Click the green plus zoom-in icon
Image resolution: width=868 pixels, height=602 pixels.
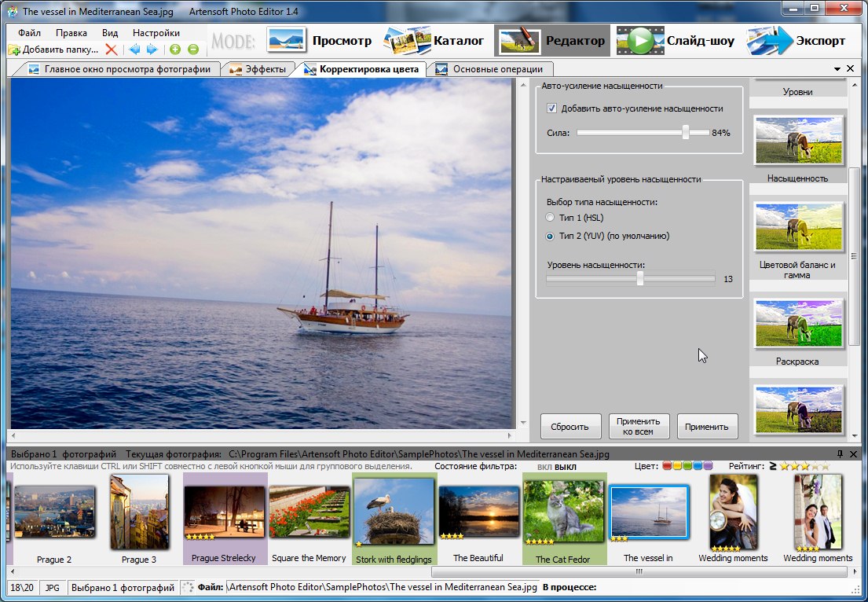pos(175,50)
